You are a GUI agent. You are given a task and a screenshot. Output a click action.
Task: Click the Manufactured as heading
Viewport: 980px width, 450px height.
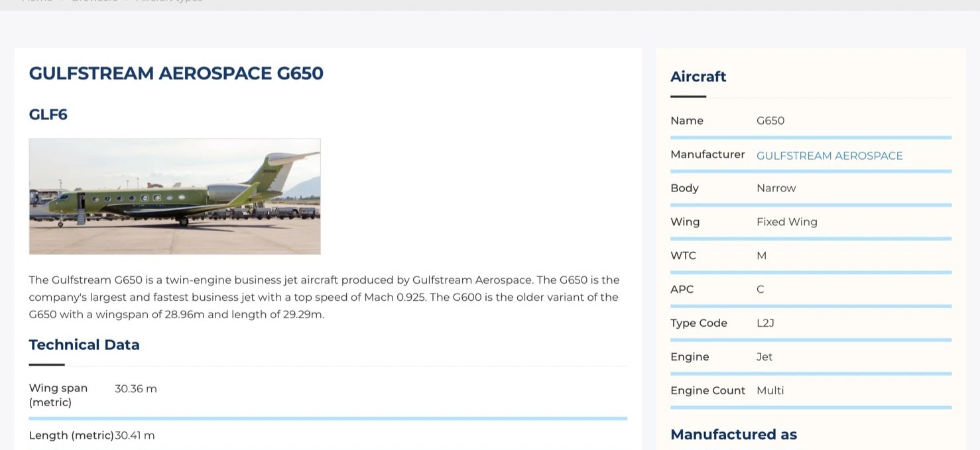click(x=733, y=435)
